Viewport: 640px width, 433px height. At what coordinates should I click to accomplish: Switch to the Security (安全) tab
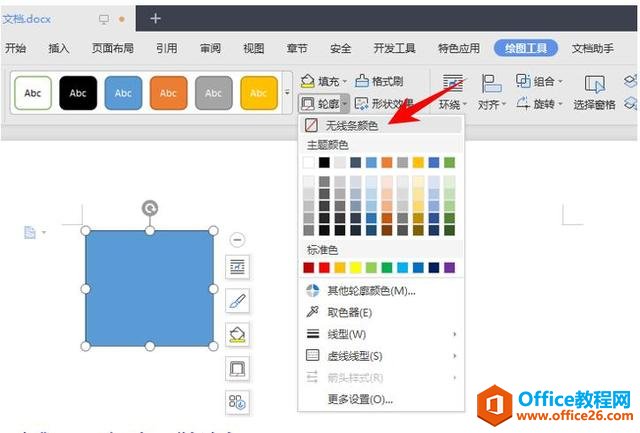click(340, 48)
